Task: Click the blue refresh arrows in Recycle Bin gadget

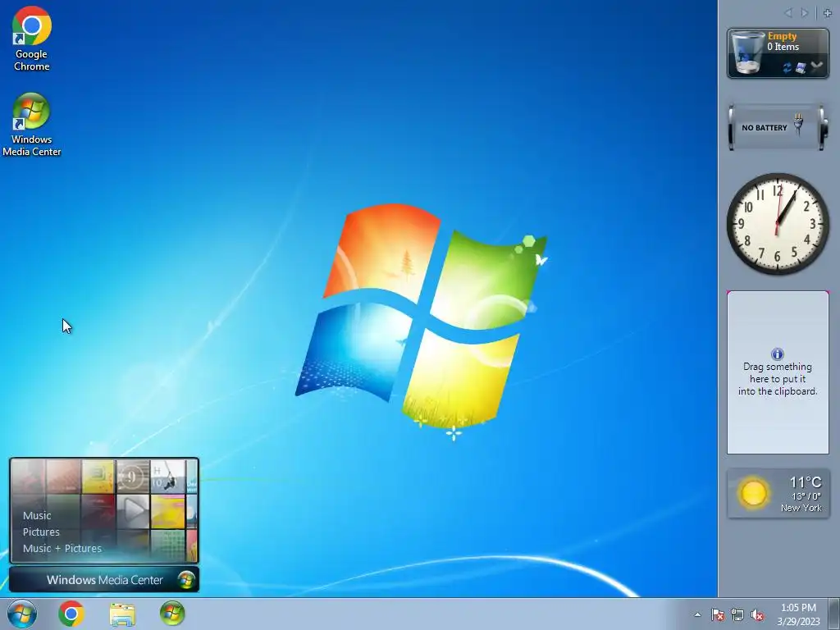Action: click(x=787, y=68)
